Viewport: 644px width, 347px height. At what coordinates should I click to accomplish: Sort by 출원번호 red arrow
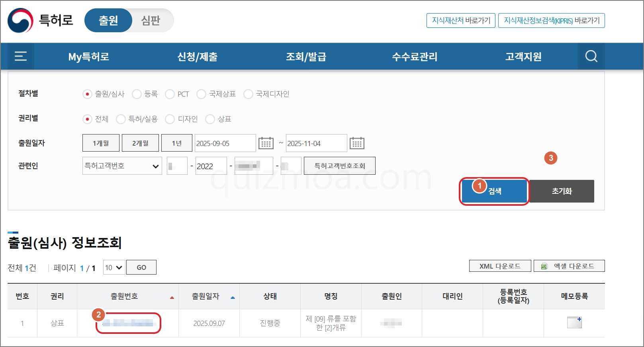point(172,297)
